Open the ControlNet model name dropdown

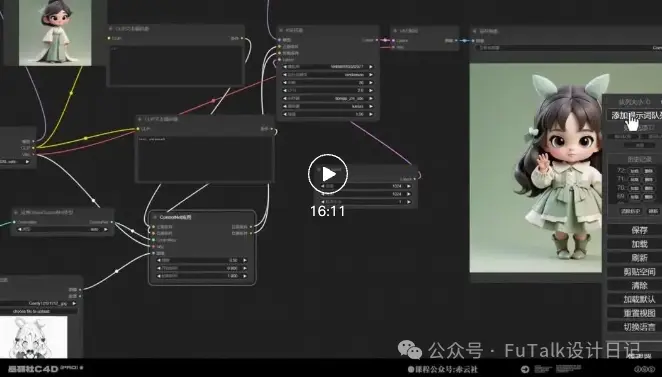pos(62,230)
